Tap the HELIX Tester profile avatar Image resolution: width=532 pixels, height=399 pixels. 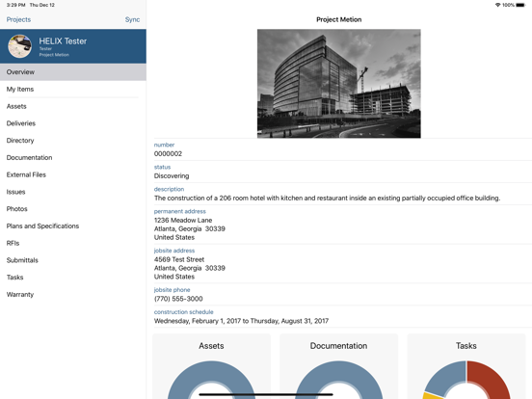pos(19,46)
